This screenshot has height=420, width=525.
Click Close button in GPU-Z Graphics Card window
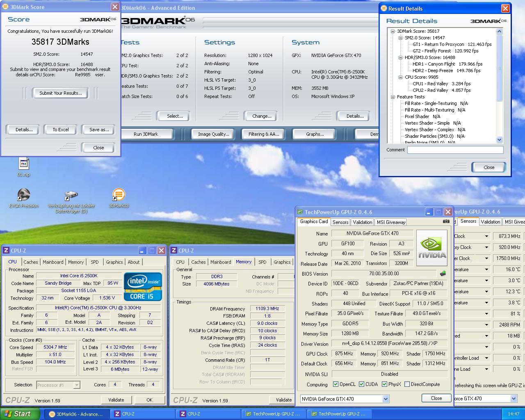click(436, 398)
